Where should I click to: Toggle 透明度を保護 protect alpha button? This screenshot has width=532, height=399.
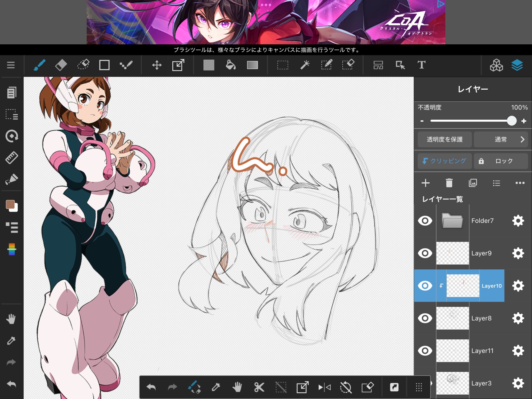[444, 139]
